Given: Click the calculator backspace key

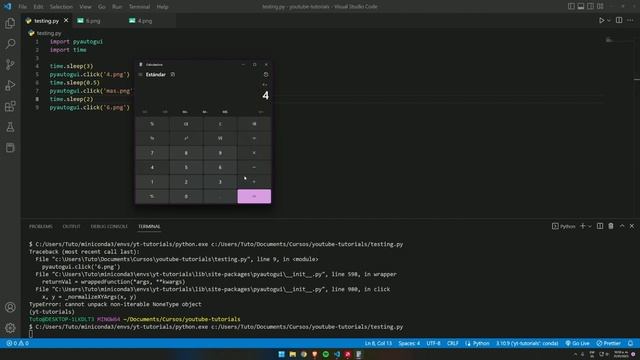Looking at the screenshot, I should click(254, 124).
